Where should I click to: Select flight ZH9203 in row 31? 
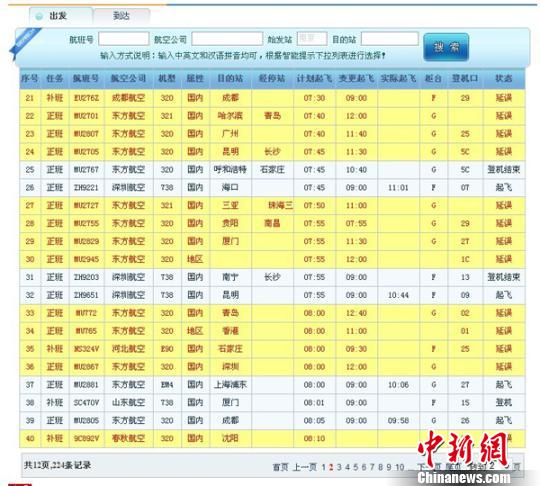pyautogui.click(x=86, y=277)
